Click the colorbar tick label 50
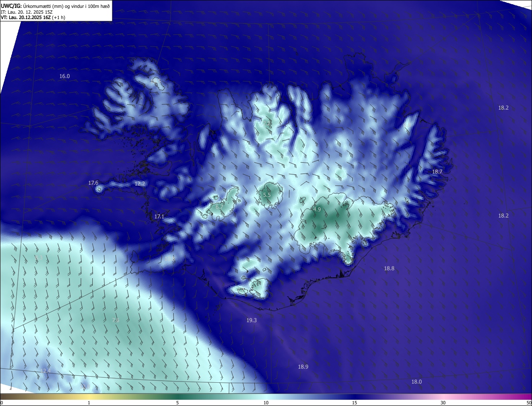Image resolution: width=532 pixels, height=406 pixels. [x=529, y=403]
